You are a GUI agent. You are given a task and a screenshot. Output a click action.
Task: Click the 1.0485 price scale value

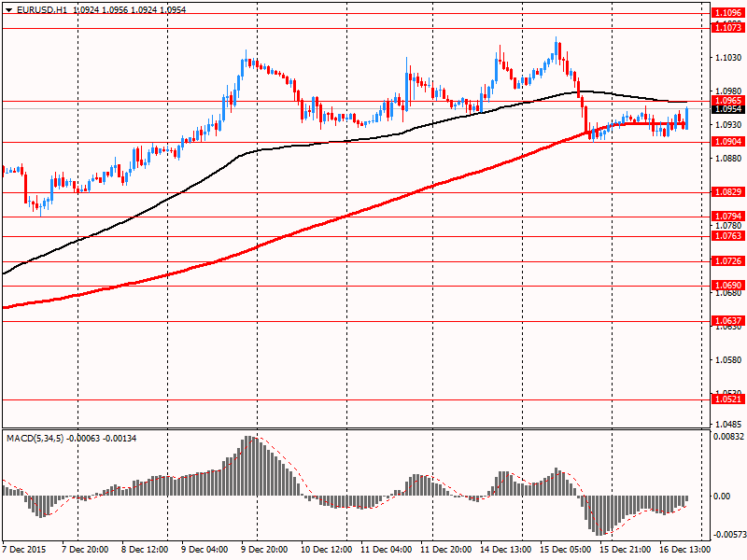(728, 424)
